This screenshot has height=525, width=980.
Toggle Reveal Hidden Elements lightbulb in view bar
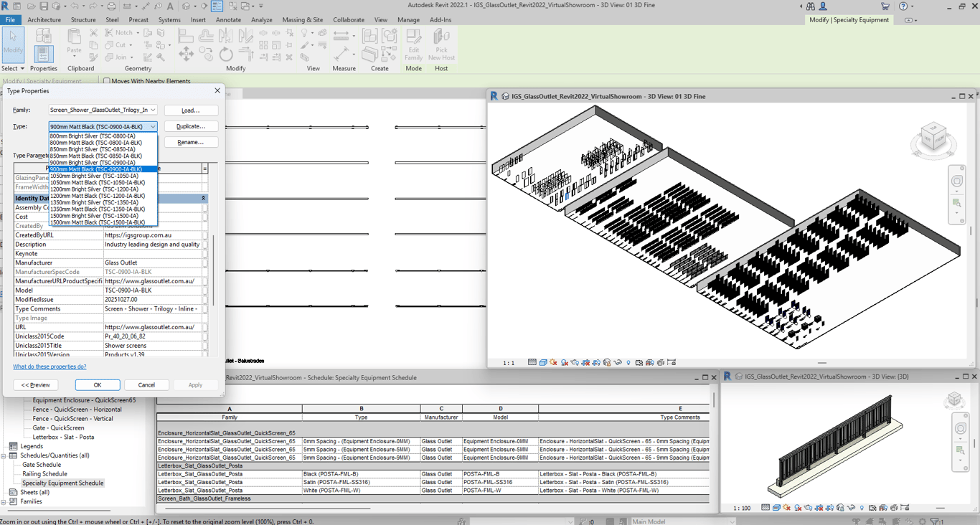pyautogui.click(x=628, y=362)
